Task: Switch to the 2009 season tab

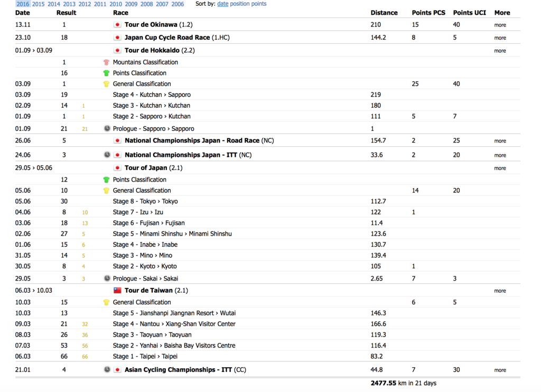Action: tap(131, 4)
